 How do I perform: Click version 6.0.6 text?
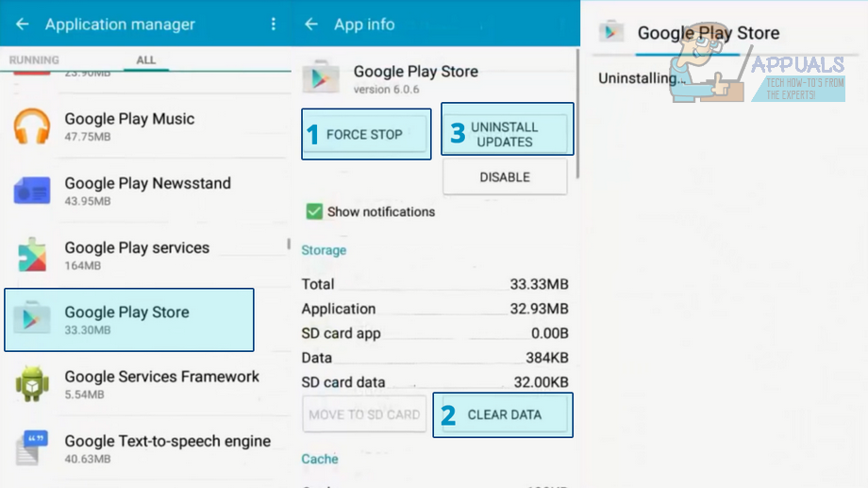click(387, 89)
